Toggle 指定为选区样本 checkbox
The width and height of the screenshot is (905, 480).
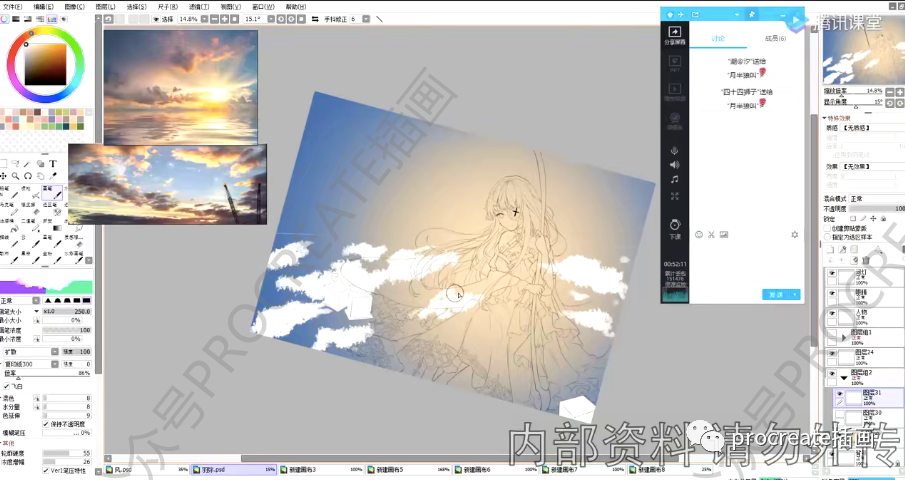point(828,237)
